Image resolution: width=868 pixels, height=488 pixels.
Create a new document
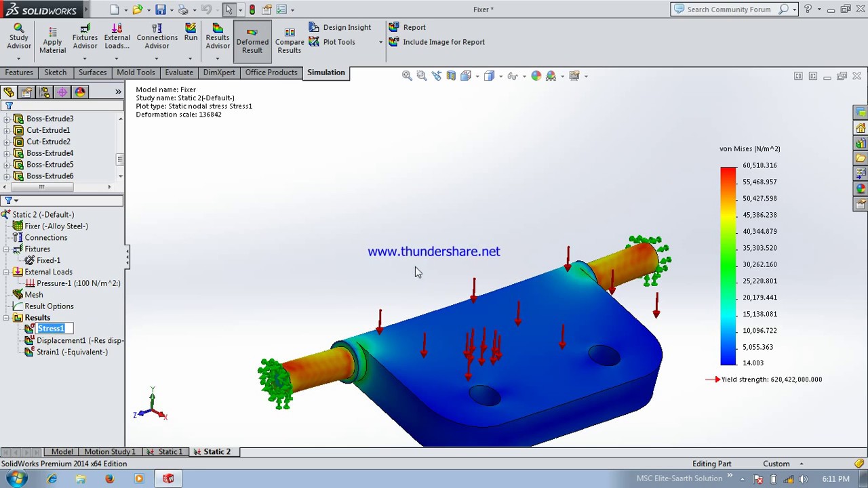(x=115, y=9)
